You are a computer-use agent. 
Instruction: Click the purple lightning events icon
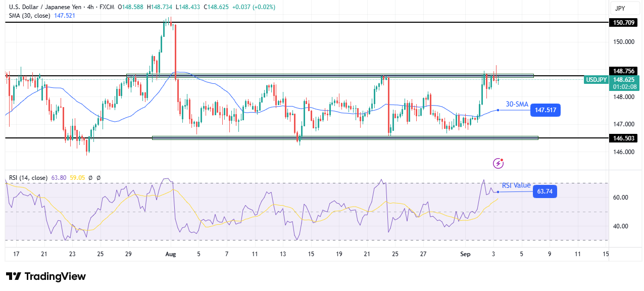[x=499, y=163]
